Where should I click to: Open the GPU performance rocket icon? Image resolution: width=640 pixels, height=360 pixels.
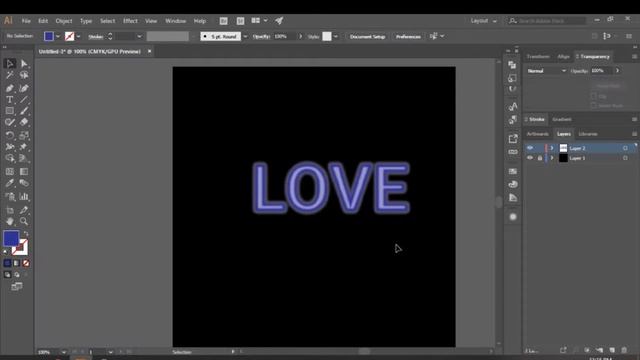pyautogui.click(x=279, y=20)
